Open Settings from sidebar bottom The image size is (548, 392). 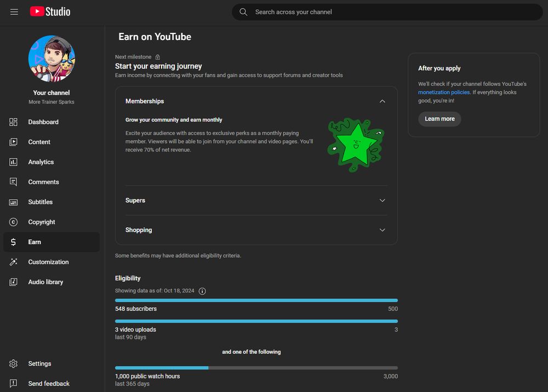pyautogui.click(x=52, y=364)
